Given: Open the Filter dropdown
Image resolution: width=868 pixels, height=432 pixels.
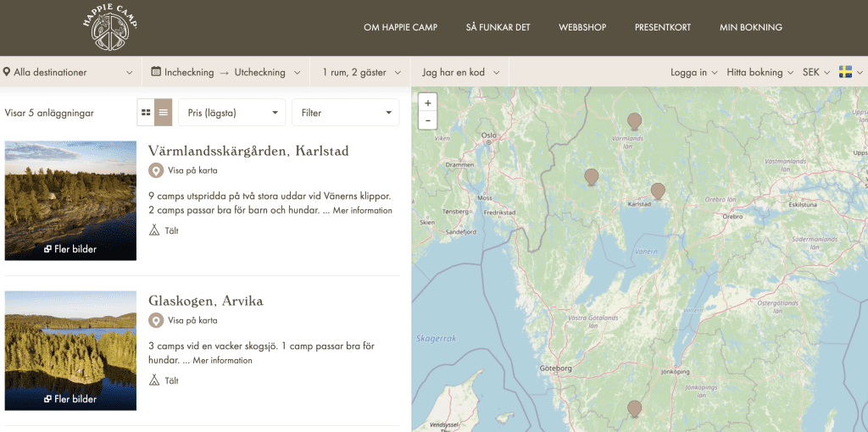Looking at the screenshot, I should click(x=345, y=113).
